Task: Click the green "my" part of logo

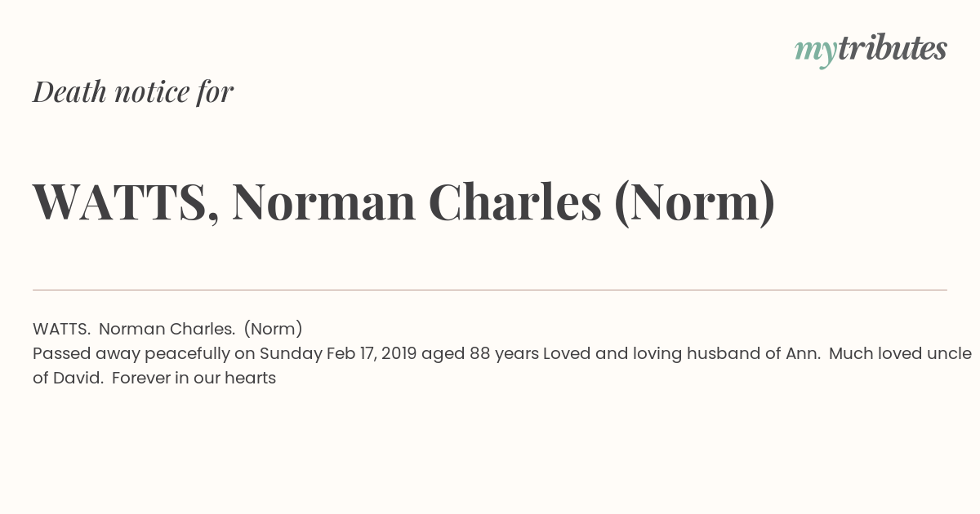Action: click(815, 51)
